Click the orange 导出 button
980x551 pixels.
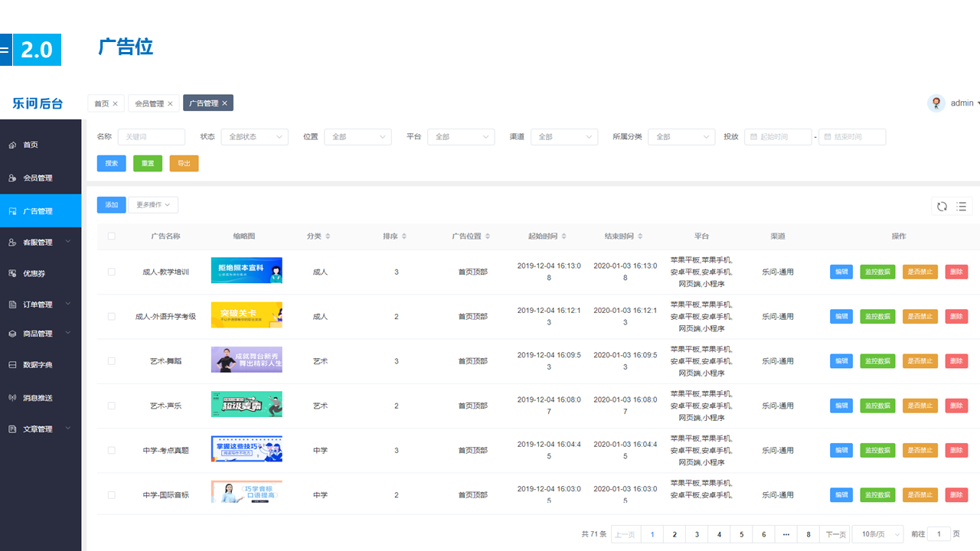[x=184, y=163]
